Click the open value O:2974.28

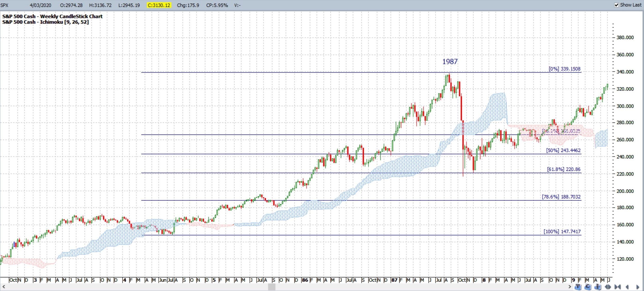(x=71, y=5)
